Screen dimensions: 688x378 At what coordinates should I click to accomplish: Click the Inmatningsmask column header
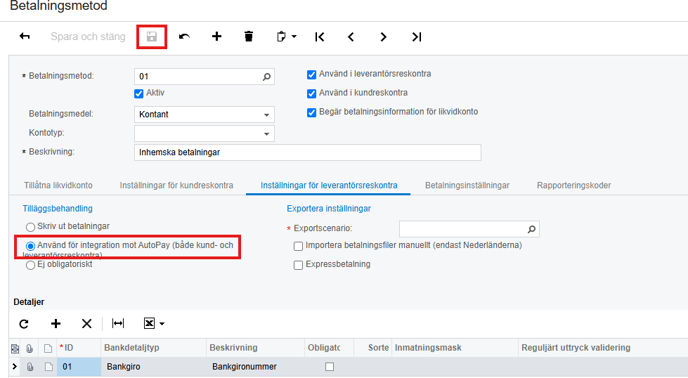[455, 348]
